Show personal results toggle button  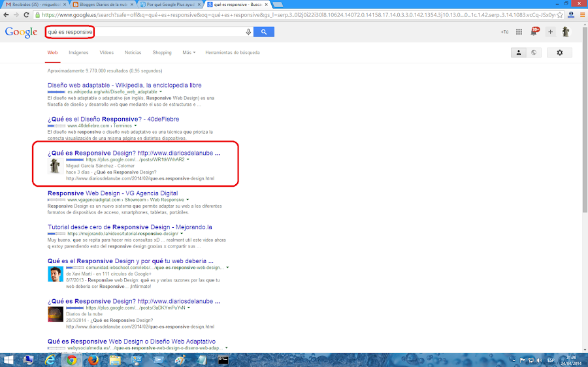[519, 52]
